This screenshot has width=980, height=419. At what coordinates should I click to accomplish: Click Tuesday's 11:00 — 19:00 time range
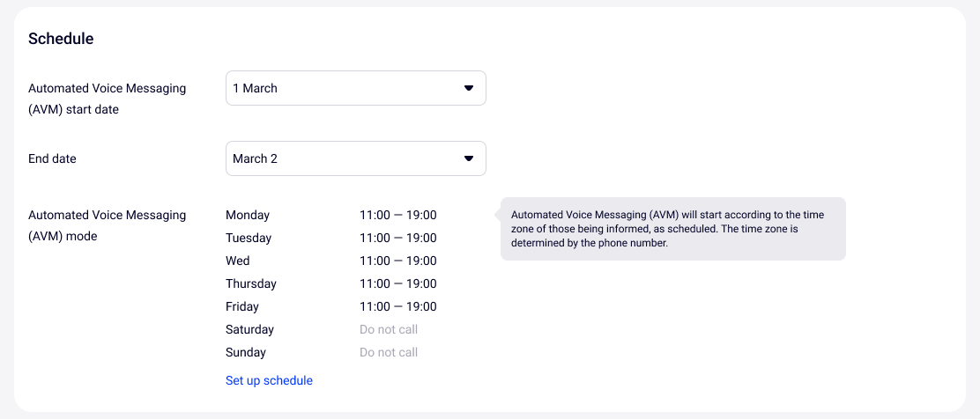[x=397, y=238]
